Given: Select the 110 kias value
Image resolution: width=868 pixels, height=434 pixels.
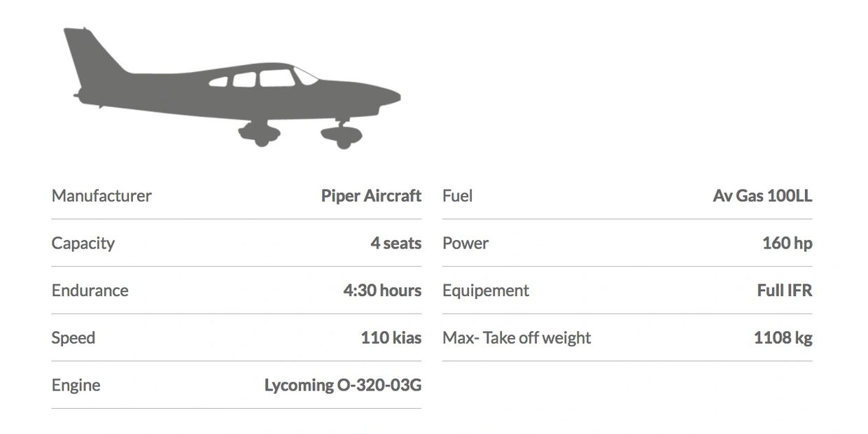Looking at the screenshot, I should click(391, 338).
